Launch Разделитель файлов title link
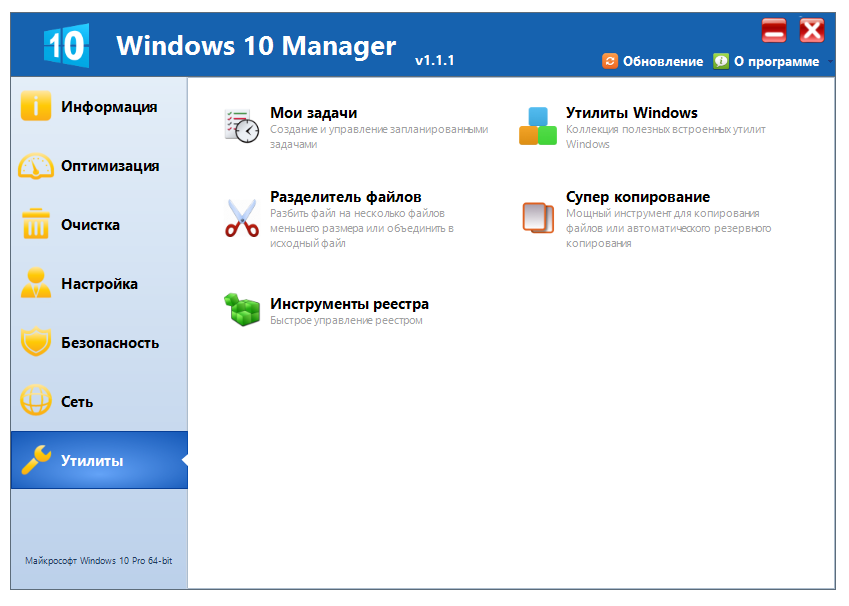 point(345,197)
